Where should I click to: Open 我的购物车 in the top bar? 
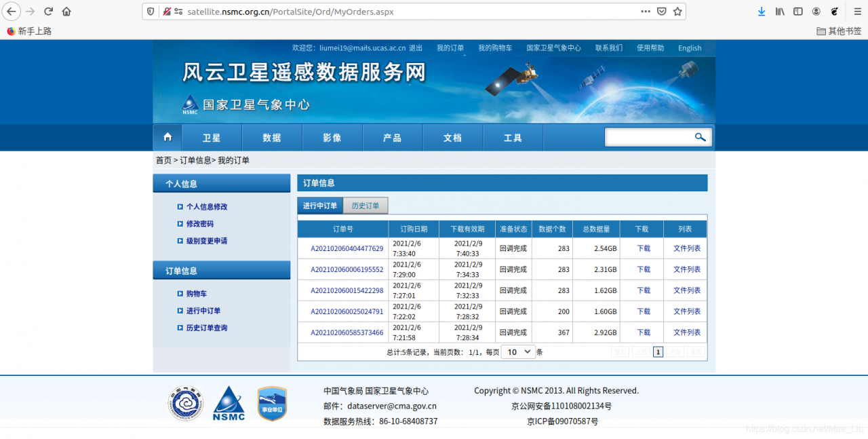pyautogui.click(x=495, y=48)
